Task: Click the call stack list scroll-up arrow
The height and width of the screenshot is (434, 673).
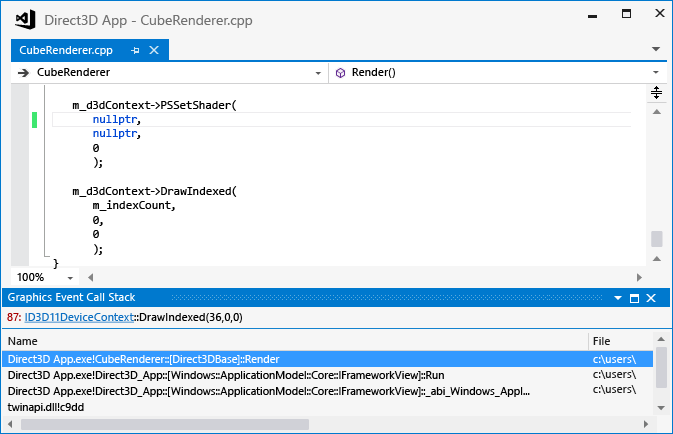Action: [x=661, y=339]
